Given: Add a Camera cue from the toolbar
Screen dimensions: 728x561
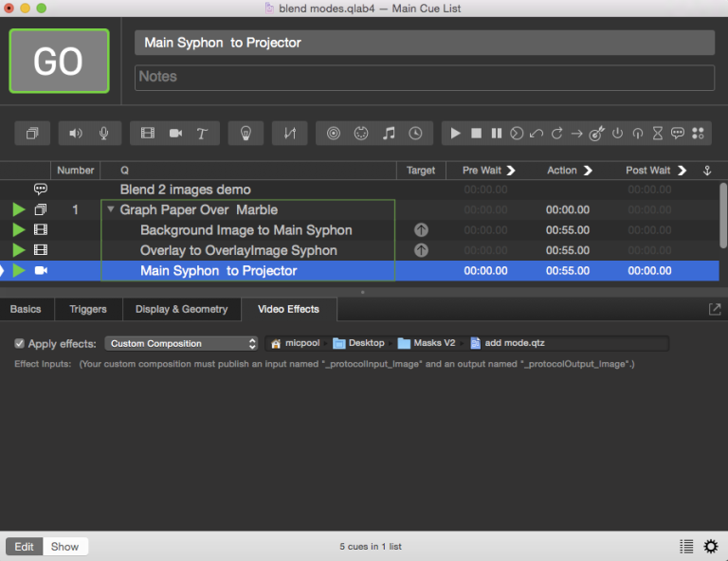Looking at the screenshot, I should tap(175, 134).
